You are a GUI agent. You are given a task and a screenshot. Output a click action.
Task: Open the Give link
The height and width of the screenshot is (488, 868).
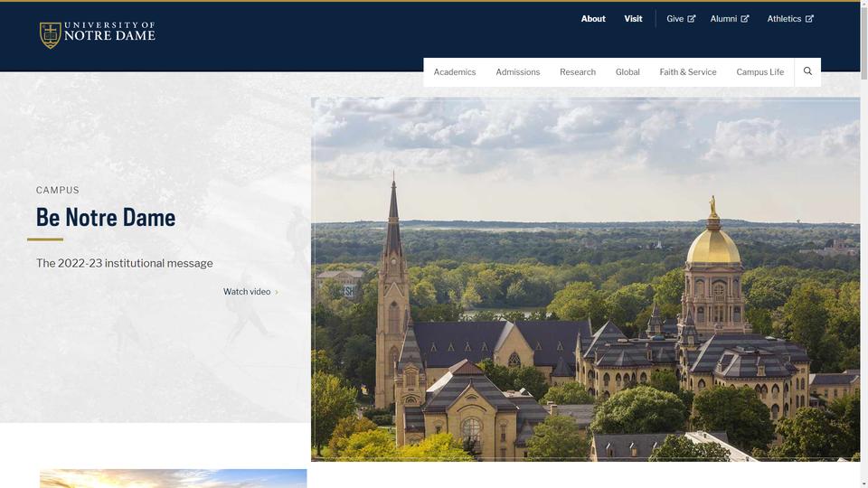click(x=675, y=19)
